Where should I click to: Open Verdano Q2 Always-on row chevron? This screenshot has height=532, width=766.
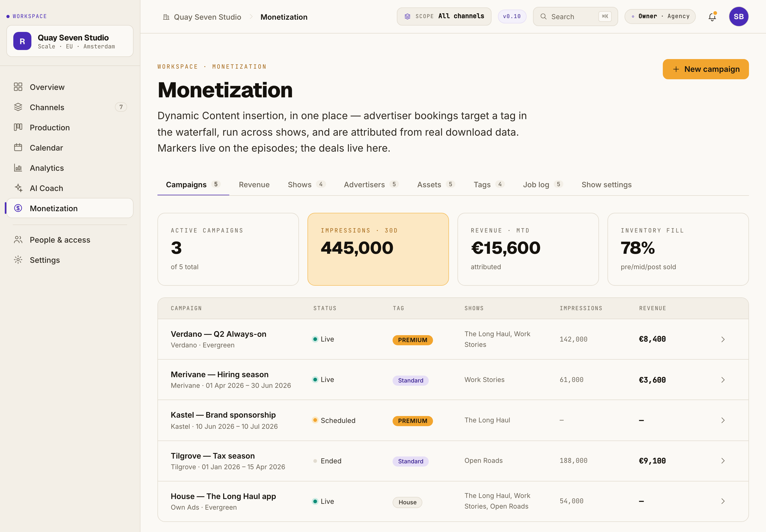(723, 339)
